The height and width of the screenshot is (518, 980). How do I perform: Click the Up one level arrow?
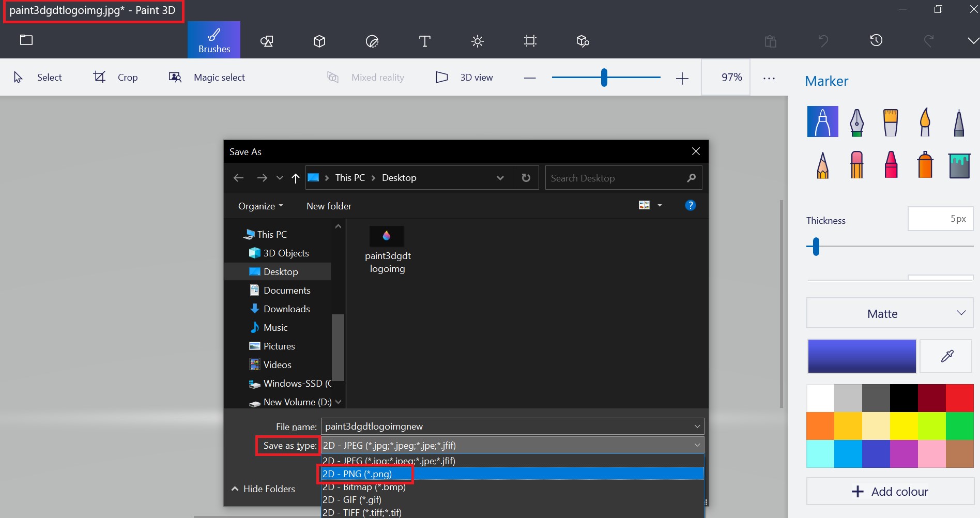coord(296,178)
